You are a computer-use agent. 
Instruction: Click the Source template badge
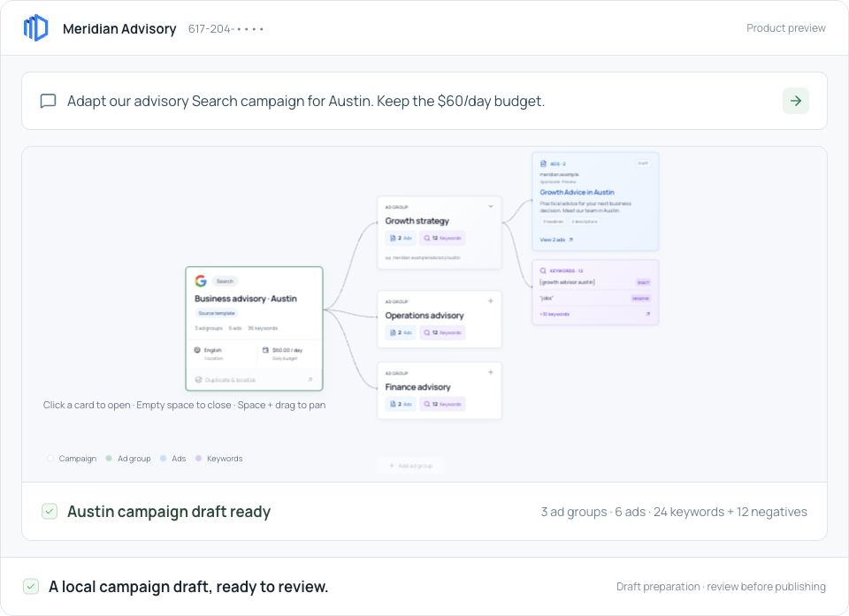pos(217,313)
